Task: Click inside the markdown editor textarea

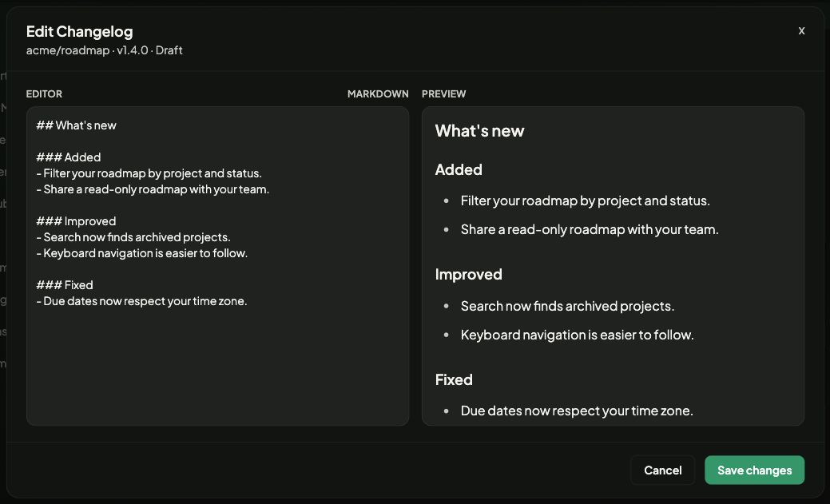Action: (217, 266)
